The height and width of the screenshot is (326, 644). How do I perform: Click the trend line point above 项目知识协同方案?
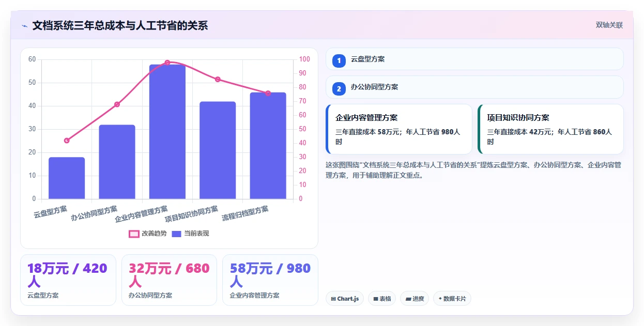(218, 79)
